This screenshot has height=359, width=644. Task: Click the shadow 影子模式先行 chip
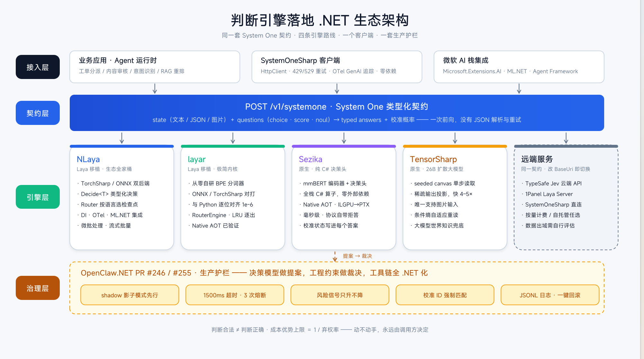[x=130, y=295]
